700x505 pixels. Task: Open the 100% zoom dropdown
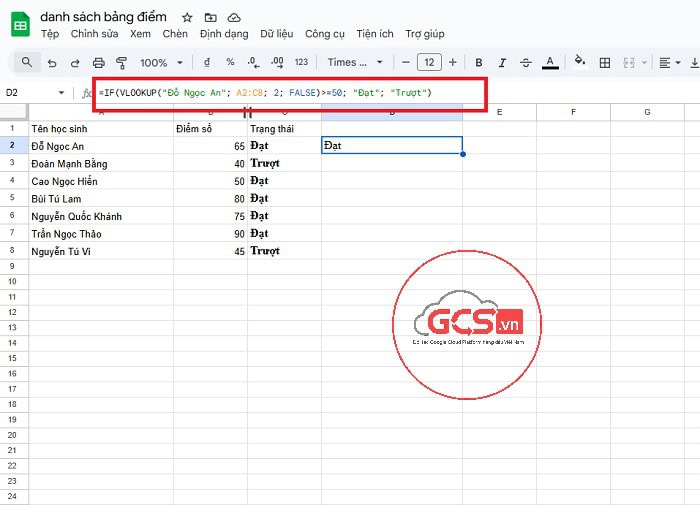point(160,62)
